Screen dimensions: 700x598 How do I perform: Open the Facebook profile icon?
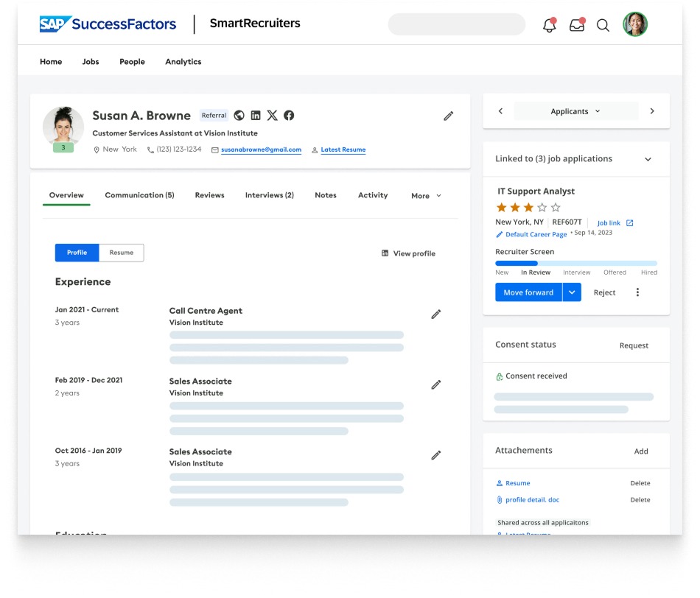point(289,116)
